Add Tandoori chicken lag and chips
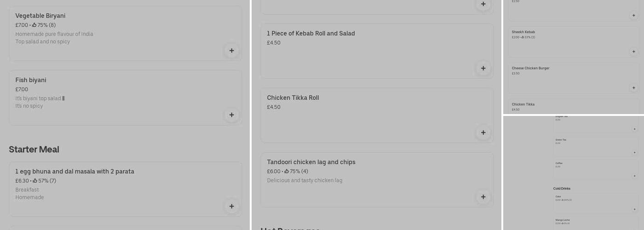Viewport: 644px width, 230px height. [483, 197]
